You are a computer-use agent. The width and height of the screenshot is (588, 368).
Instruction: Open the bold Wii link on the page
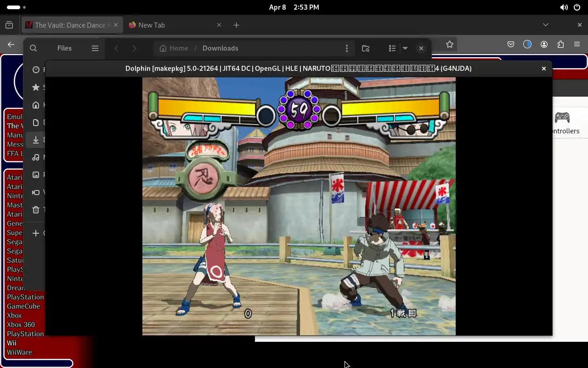[11, 343]
